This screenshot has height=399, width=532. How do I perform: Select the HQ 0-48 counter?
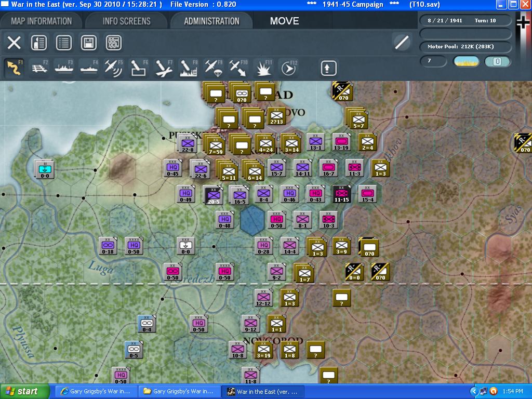pyautogui.click(x=224, y=220)
